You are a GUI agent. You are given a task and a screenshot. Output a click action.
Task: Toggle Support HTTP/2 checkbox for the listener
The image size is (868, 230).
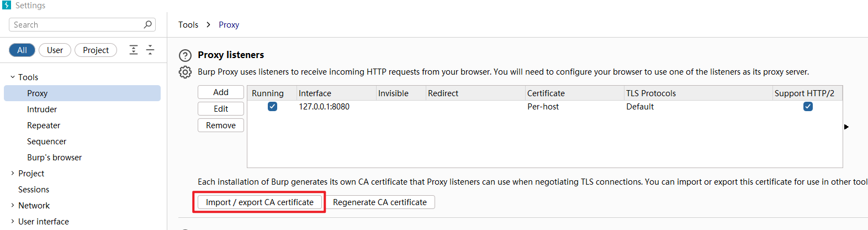coord(808,106)
